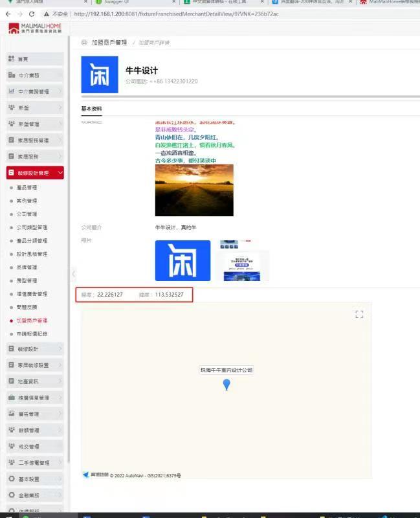
Task: Open 產品管理 submenu item
Action: click(27, 187)
